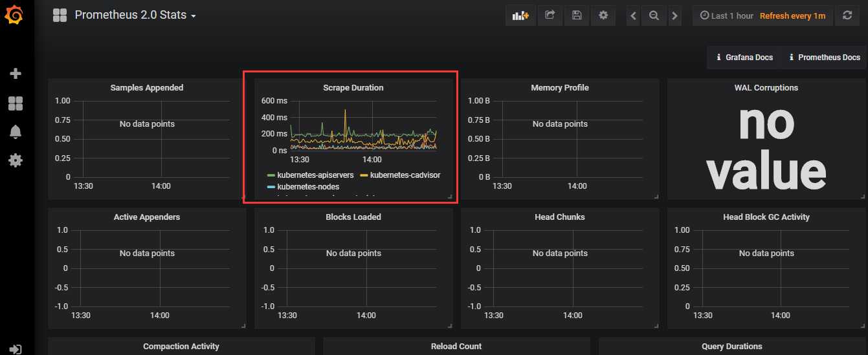Shift time range backwards with left arrow
This screenshot has width=868, height=355.
(633, 16)
